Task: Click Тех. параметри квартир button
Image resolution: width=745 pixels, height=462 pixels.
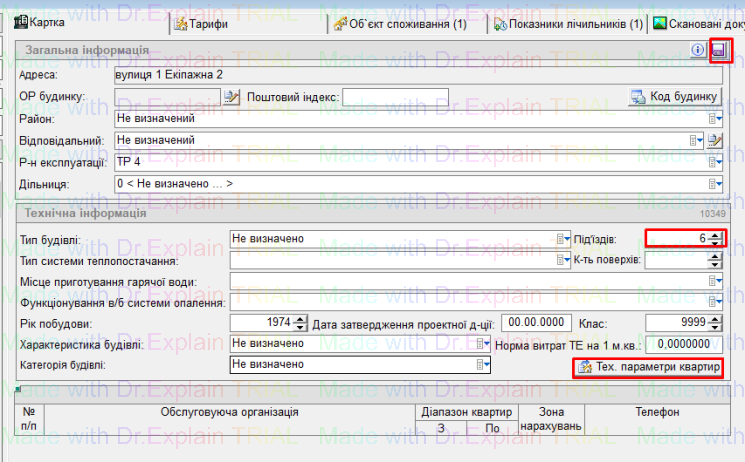Action: click(648, 367)
